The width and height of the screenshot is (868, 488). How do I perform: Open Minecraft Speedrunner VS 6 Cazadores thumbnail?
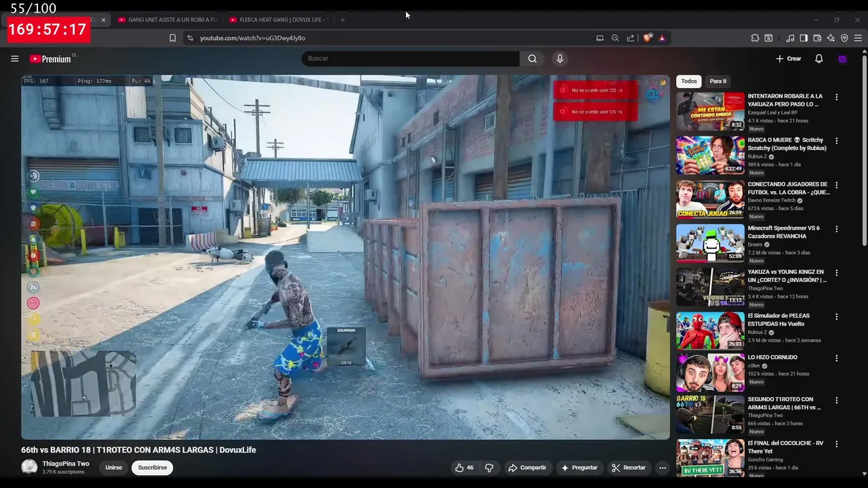(710, 243)
